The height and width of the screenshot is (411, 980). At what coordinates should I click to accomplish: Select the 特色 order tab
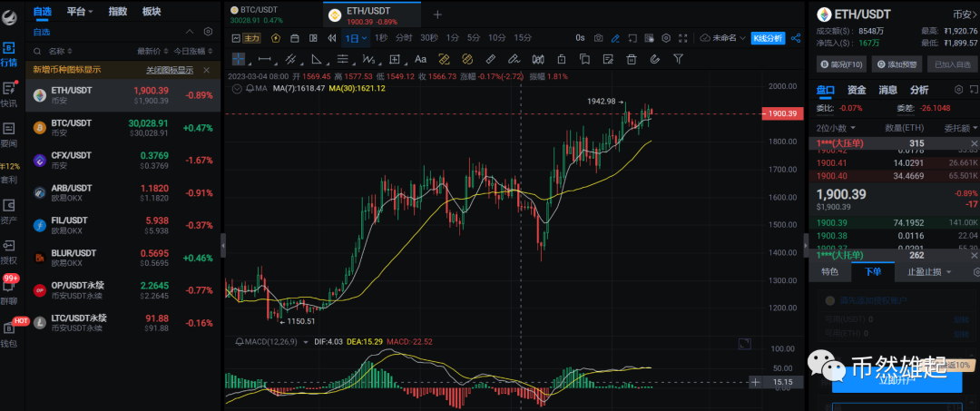[830, 271]
